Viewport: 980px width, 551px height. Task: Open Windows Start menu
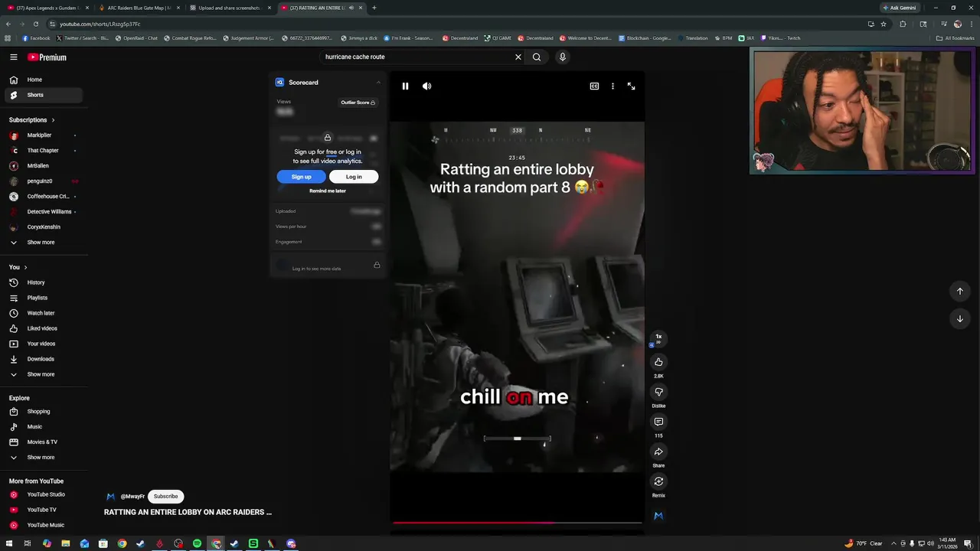9,543
